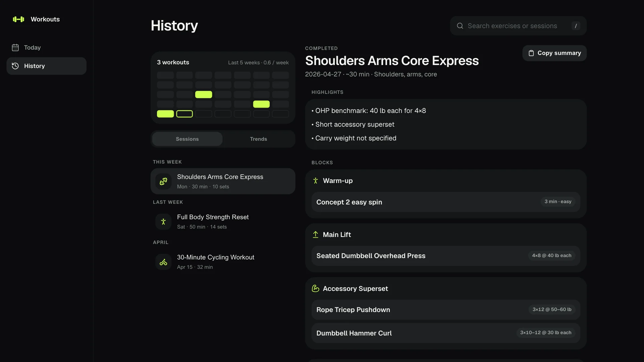Image resolution: width=644 pixels, height=362 pixels.
Task: Click the filled green cell in the heatmap's bottom row
Action: 165,114
